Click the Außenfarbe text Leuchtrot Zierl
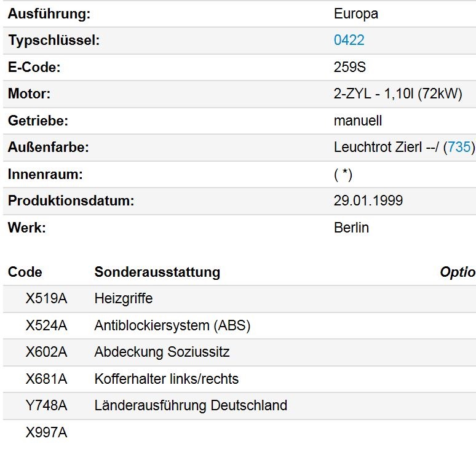Image resolution: width=476 pixels, height=457 pixels. pyautogui.click(x=378, y=147)
